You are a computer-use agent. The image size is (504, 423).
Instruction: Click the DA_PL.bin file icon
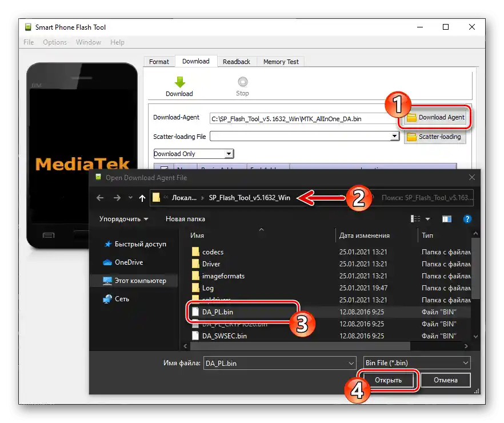click(195, 312)
